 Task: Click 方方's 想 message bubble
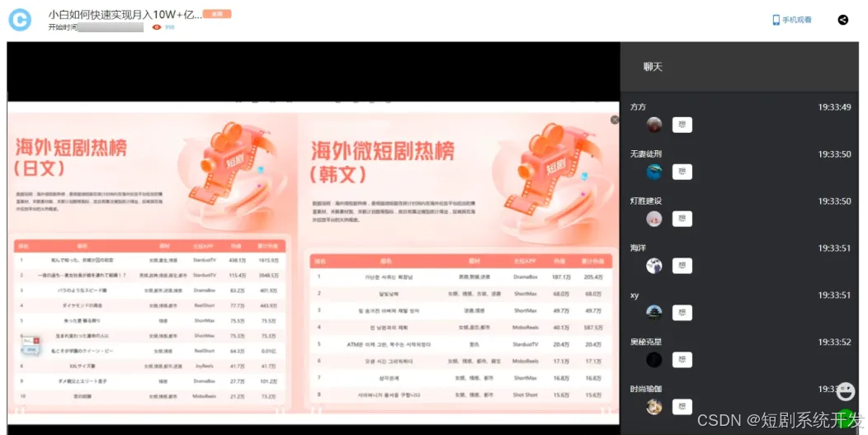(682, 125)
